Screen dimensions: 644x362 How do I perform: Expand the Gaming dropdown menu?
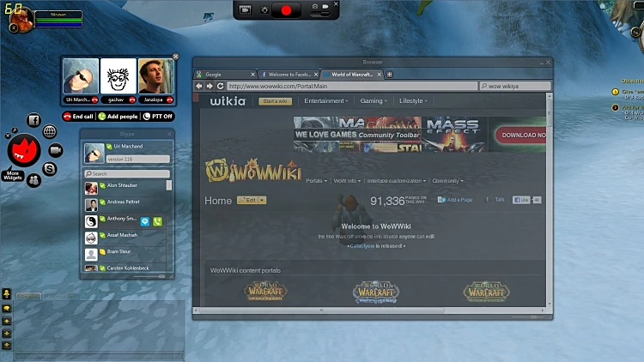click(373, 101)
